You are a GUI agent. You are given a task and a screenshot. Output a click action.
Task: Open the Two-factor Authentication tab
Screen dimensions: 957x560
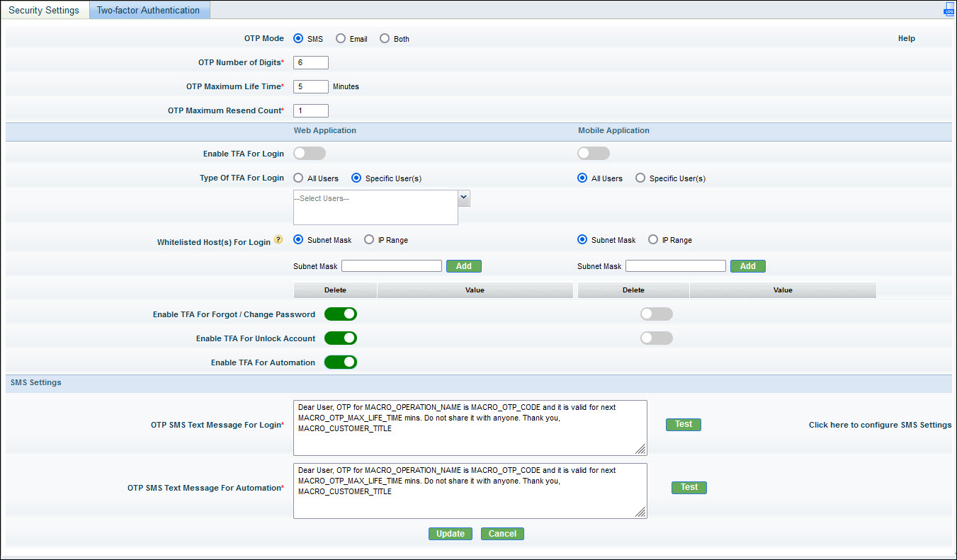(x=149, y=11)
